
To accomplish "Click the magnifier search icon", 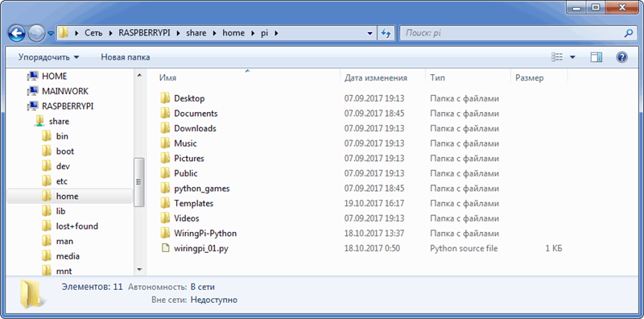I will click(628, 33).
